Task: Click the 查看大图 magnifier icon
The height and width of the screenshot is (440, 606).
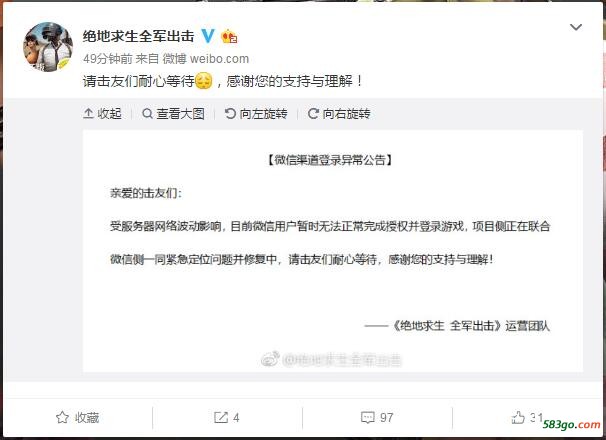Action: point(147,114)
